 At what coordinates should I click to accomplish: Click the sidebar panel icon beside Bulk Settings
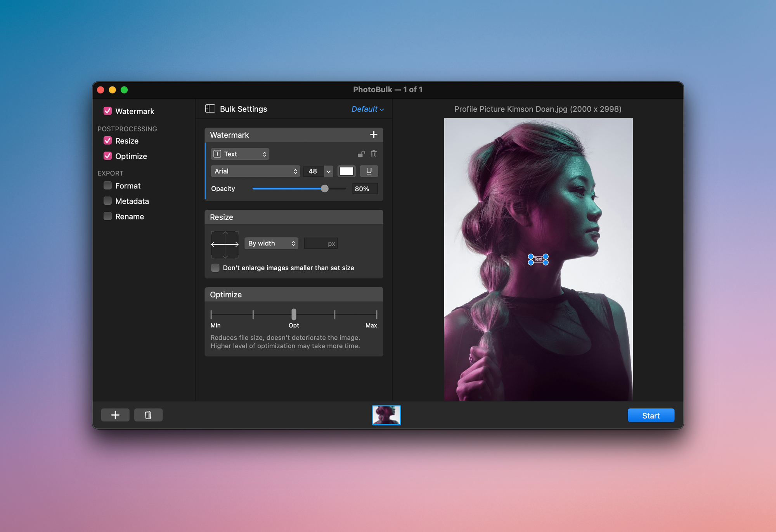click(x=210, y=109)
